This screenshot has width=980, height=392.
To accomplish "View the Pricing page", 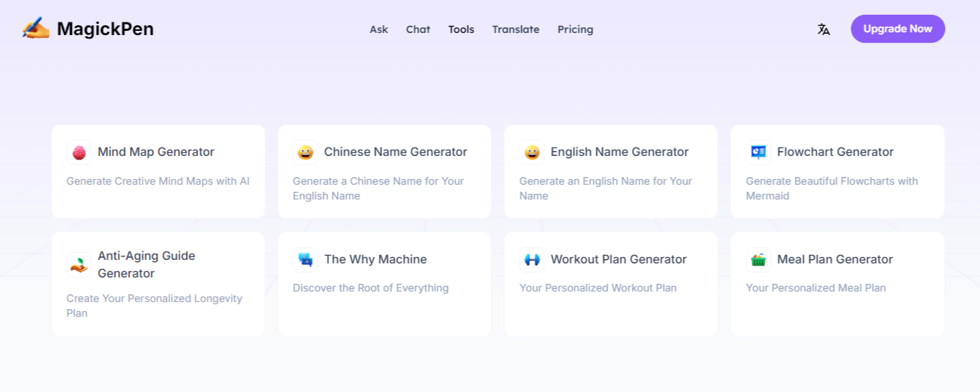I will tap(575, 30).
